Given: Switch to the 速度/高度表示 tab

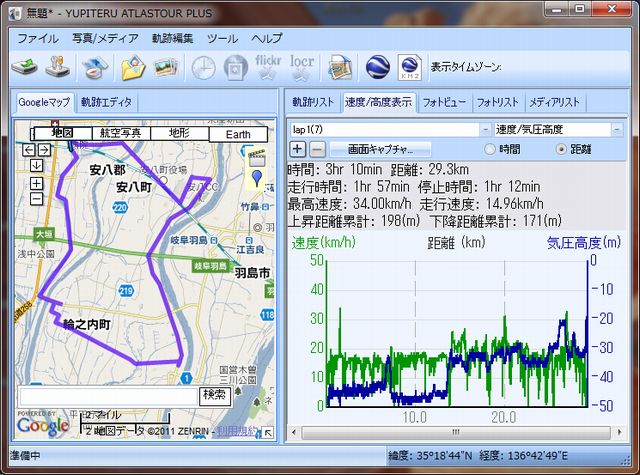Looking at the screenshot, I should (378, 102).
